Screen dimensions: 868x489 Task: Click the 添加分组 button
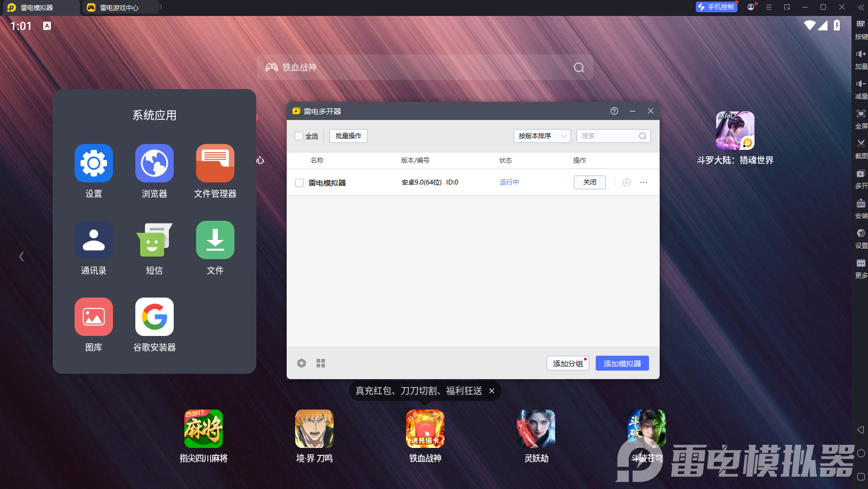pos(568,363)
